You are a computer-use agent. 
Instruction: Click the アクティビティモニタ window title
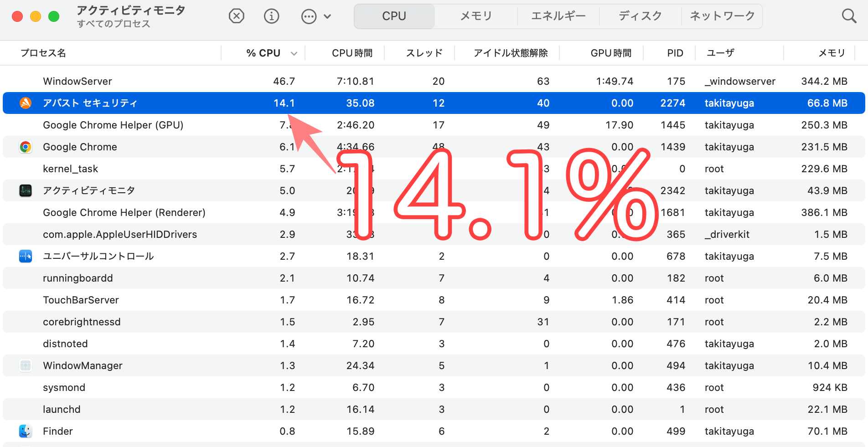131,10
